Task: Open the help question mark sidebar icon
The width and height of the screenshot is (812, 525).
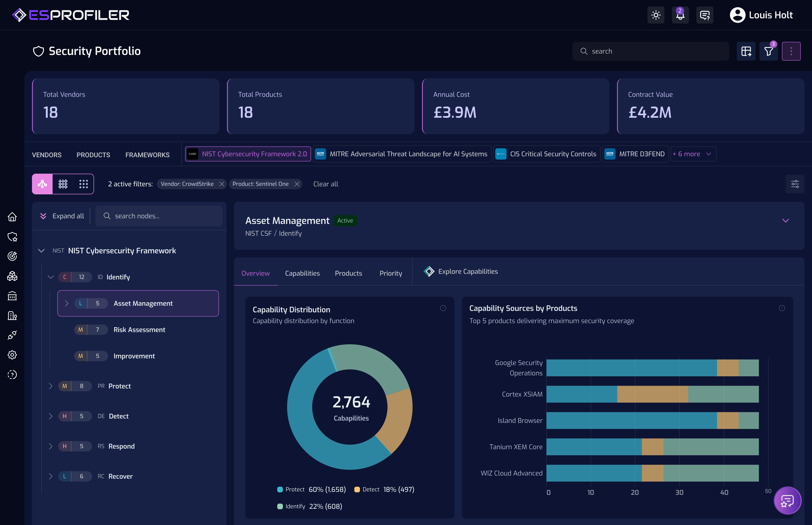Action: point(12,375)
